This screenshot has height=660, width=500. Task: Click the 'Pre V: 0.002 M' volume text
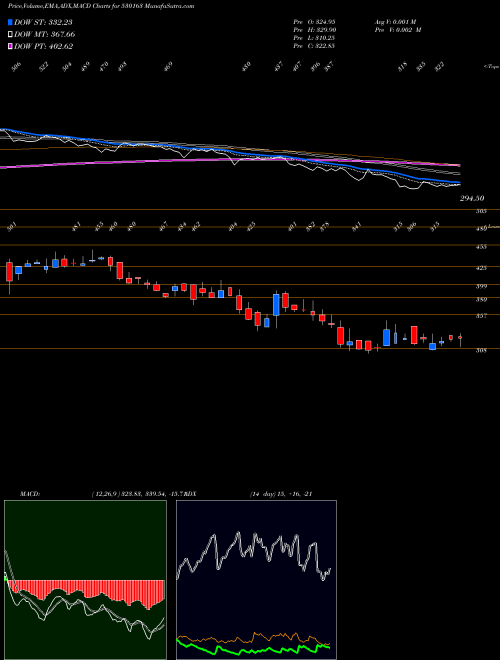pyautogui.click(x=398, y=30)
